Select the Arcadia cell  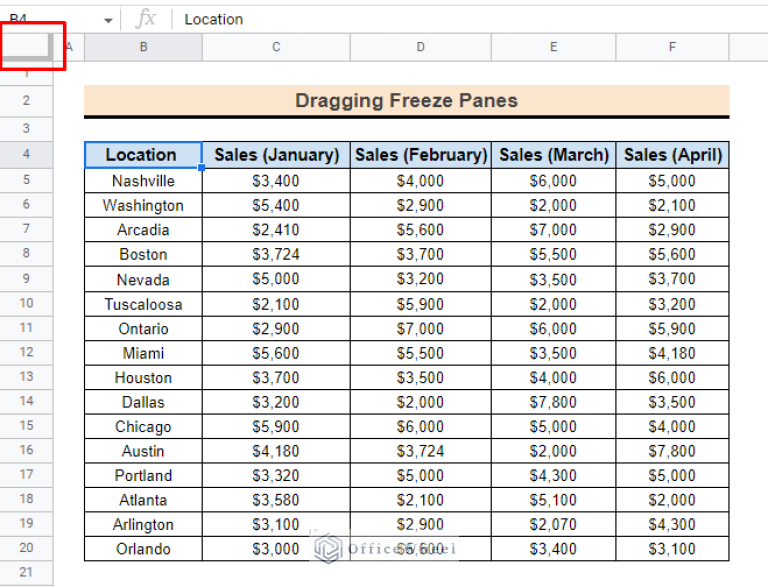click(143, 230)
